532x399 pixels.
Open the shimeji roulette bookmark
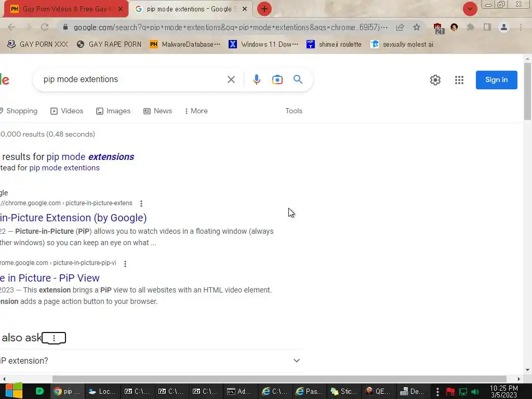pyautogui.click(x=334, y=44)
